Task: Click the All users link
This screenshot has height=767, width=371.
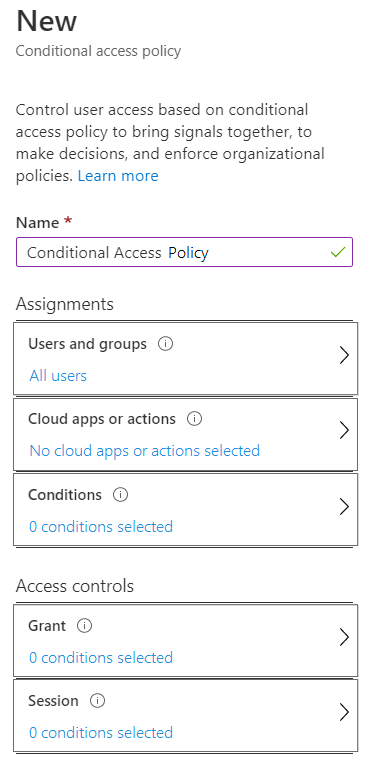Action: tap(58, 376)
